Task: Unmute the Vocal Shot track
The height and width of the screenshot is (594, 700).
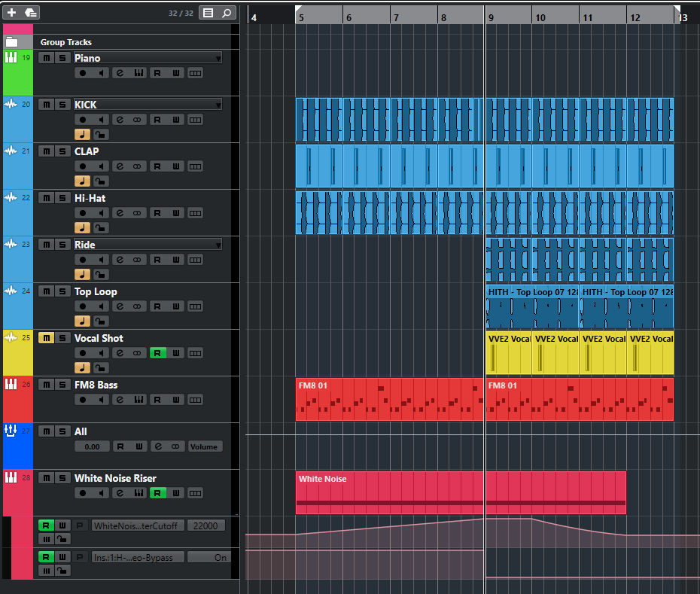Action: coord(47,338)
